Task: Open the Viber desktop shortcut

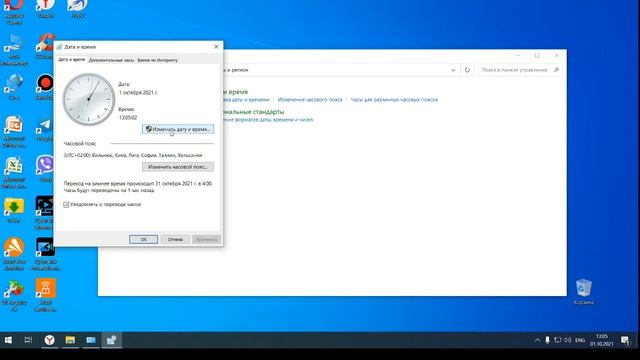Action: pos(45,167)
